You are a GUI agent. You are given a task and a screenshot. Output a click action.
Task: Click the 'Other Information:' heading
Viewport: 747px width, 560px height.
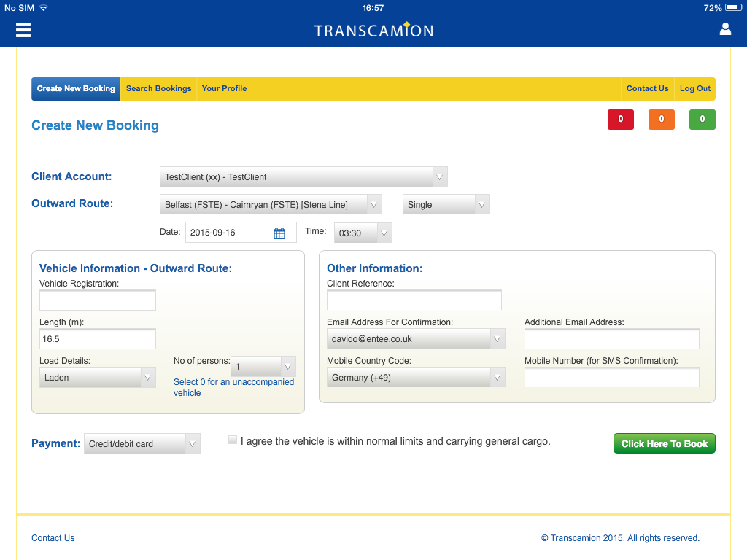pos(374,268)
